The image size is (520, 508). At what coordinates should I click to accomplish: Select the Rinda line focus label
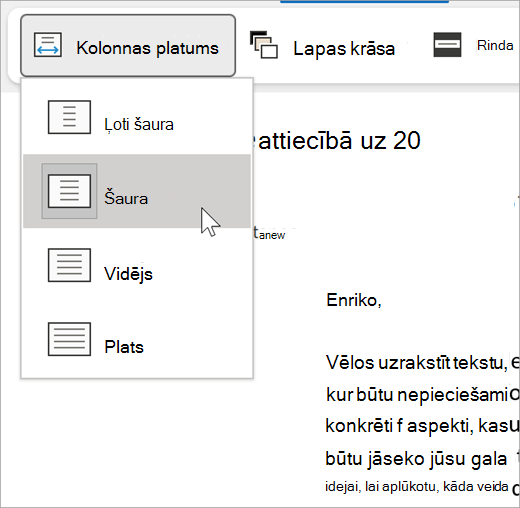click(495, 45)
